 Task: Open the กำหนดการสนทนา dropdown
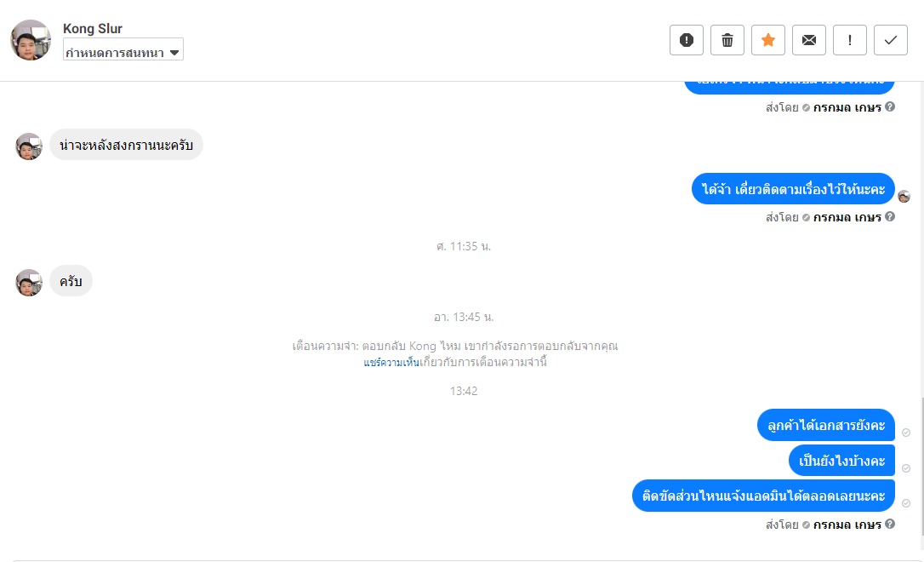123,49
